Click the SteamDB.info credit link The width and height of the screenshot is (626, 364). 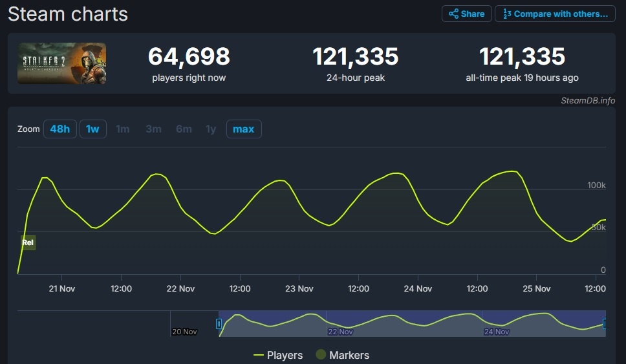(588, 101)
